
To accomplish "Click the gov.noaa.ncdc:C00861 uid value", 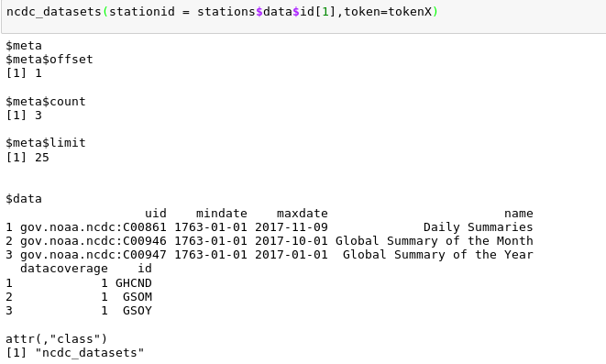I will pyautogui.click(x=94, y=227).
